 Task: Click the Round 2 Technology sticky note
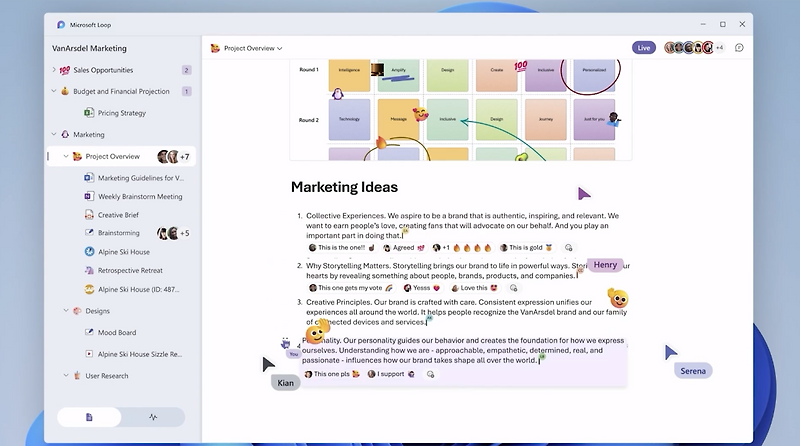pyautogui.click(x=349, y=119)
